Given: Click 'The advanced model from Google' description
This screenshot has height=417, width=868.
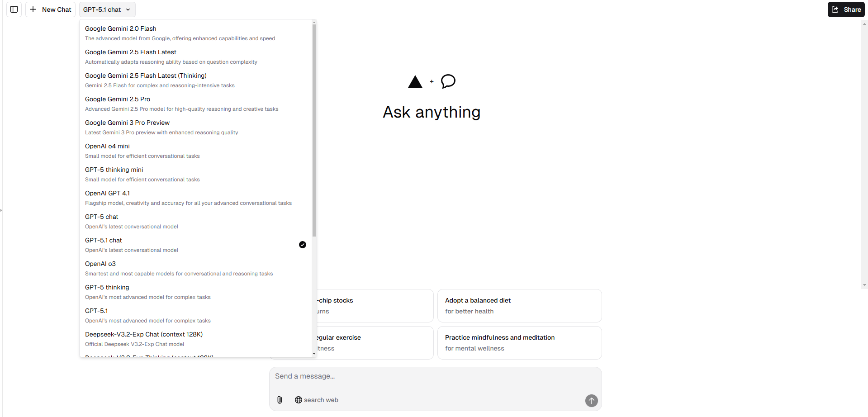Looking at the screenshot, I should click(x=180, y=38).
